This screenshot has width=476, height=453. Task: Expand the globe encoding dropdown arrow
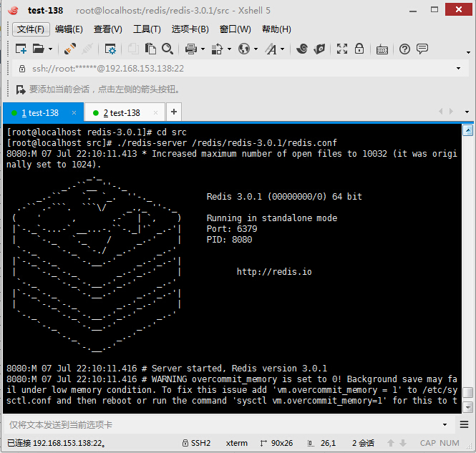coord(256,49)
